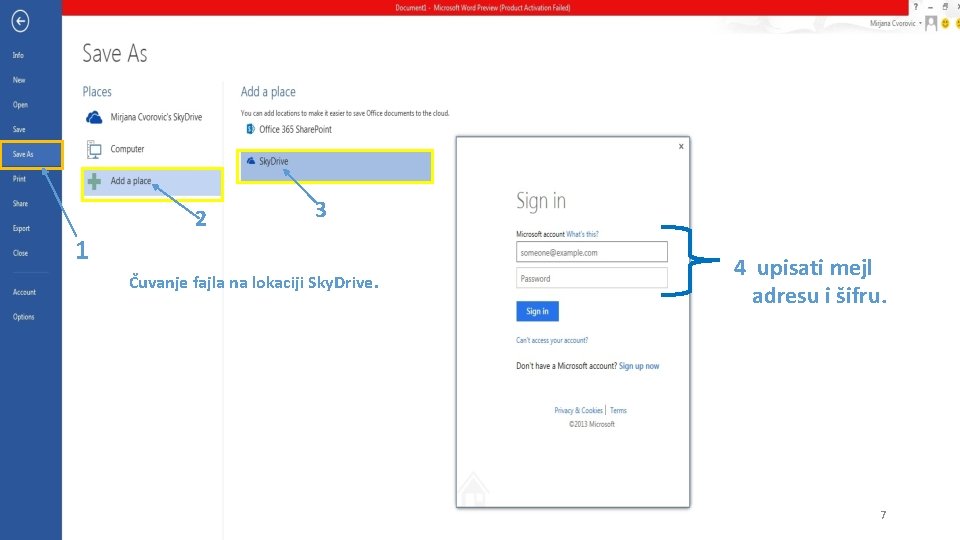This screenshot has width=960, height=540.
Task: Select Add a place in Places list
Action: click(x=152, y=182)
